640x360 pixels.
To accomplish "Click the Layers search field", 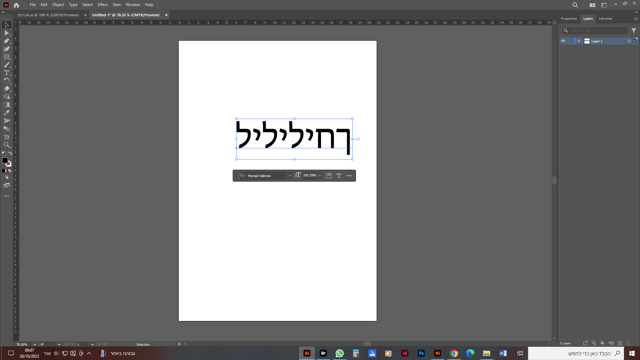I will (595, 31).
